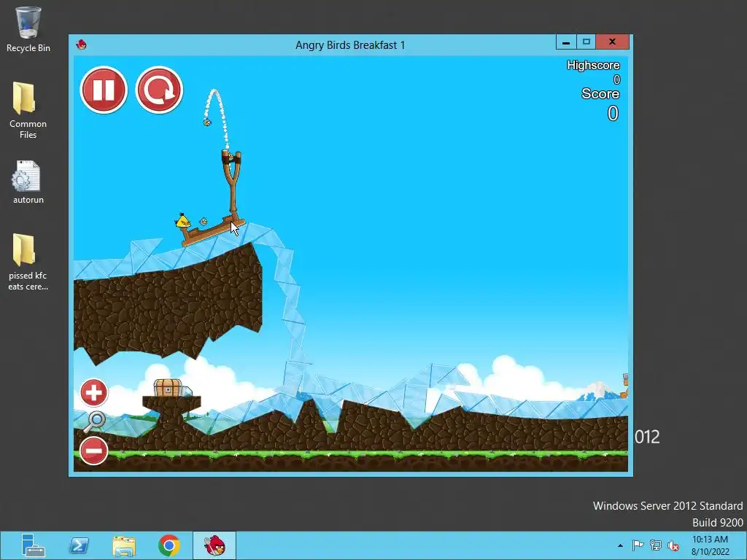Pause the game with the red pause button
This screenshot has width=747, height=560.
coord(104,90)
